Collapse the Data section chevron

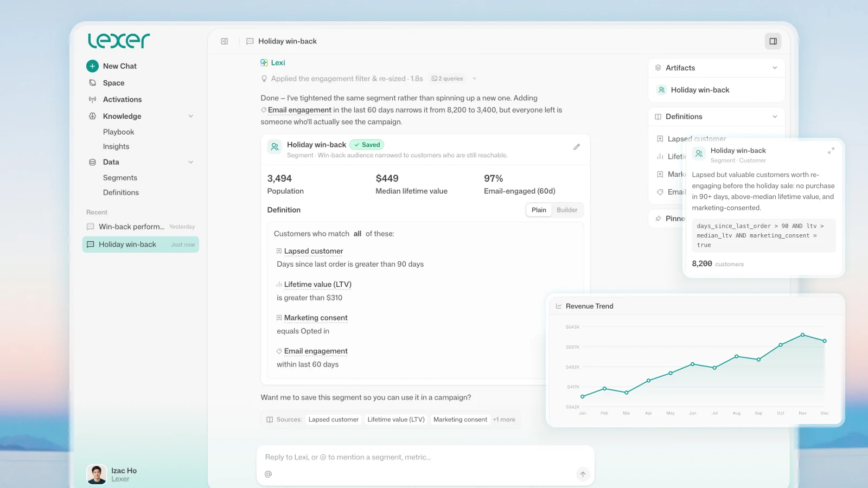(x=191, y=162)
